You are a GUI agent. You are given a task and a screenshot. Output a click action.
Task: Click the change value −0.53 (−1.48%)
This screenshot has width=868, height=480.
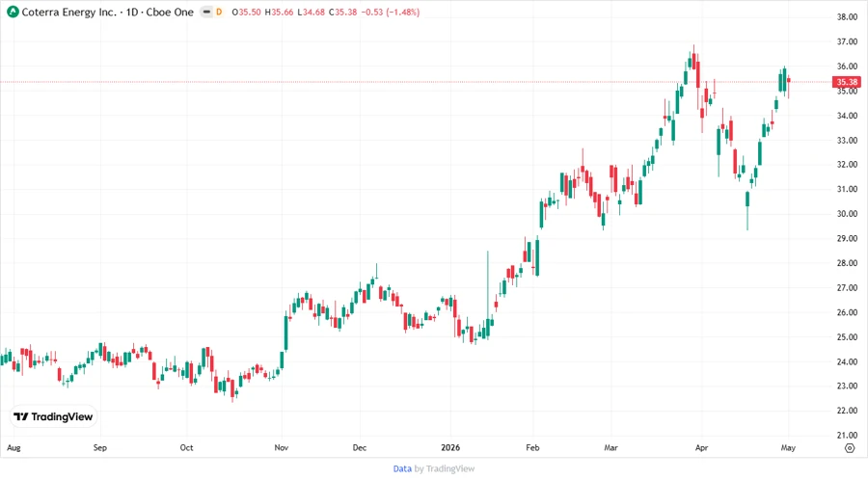coord(391,12)
